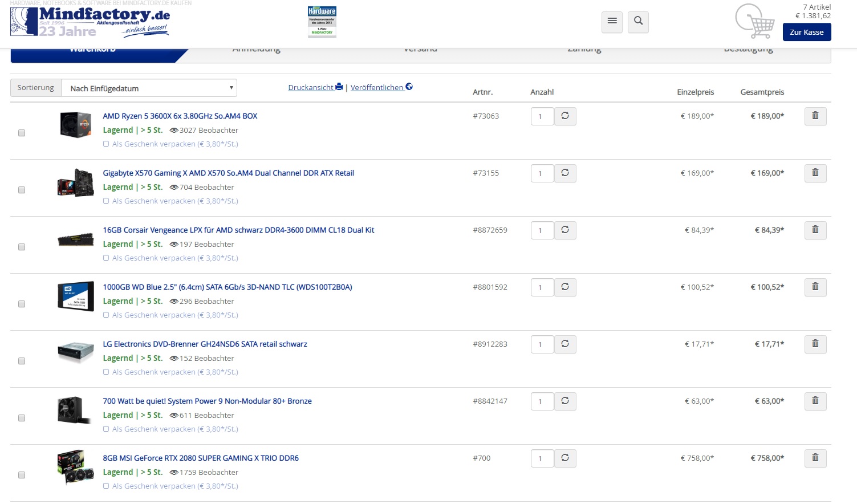This screenshot has width=857, height=504.
Task: Open the Nach Einfügedatum sorting dropdown
Action: pyautogui.click(x=149, y=88)
